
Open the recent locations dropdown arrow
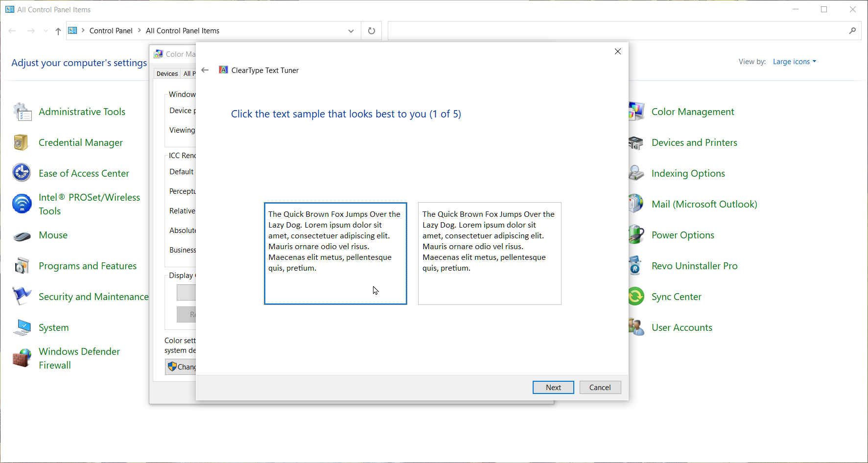(46, 31)
